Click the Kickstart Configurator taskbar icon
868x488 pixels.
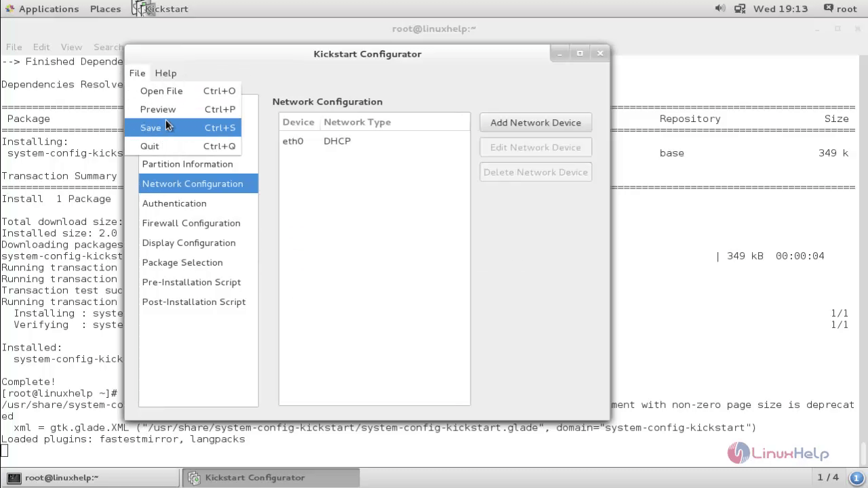pyautogui.click(x=194, y=477)
